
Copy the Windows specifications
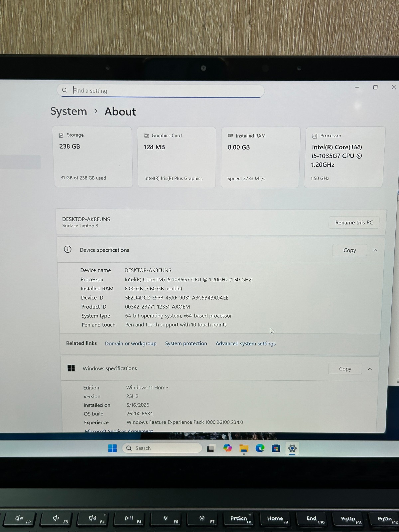coord(345,369)
